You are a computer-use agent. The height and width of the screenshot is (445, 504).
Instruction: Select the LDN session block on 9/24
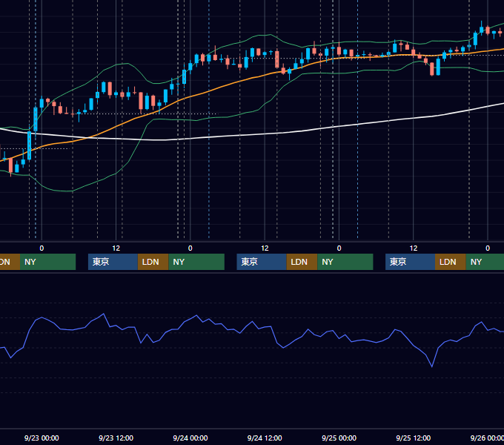302,262
